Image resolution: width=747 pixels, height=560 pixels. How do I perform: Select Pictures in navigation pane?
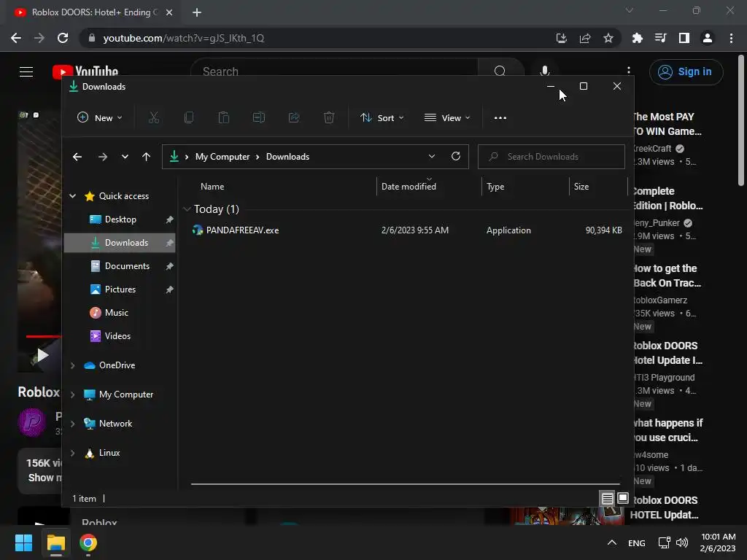pyautogui.click(x=120, y=289)
